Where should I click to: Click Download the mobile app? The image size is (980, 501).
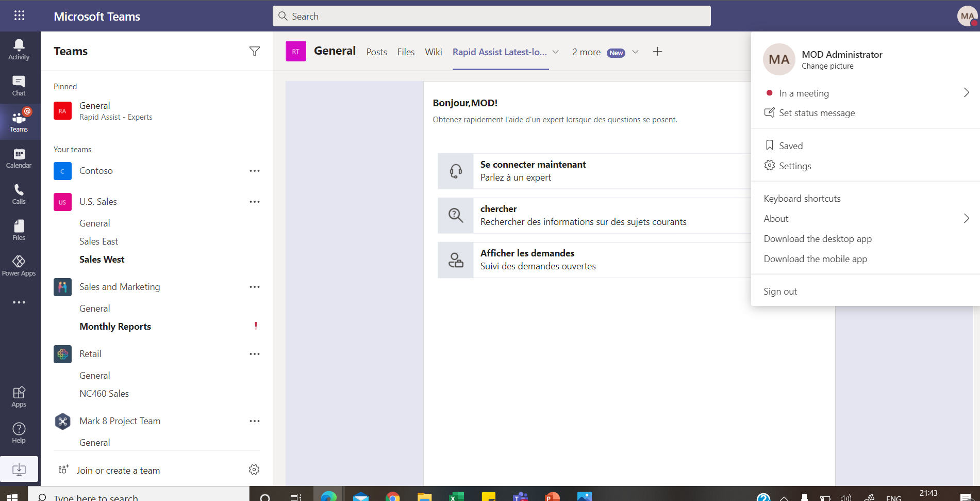tap(815, 259)
